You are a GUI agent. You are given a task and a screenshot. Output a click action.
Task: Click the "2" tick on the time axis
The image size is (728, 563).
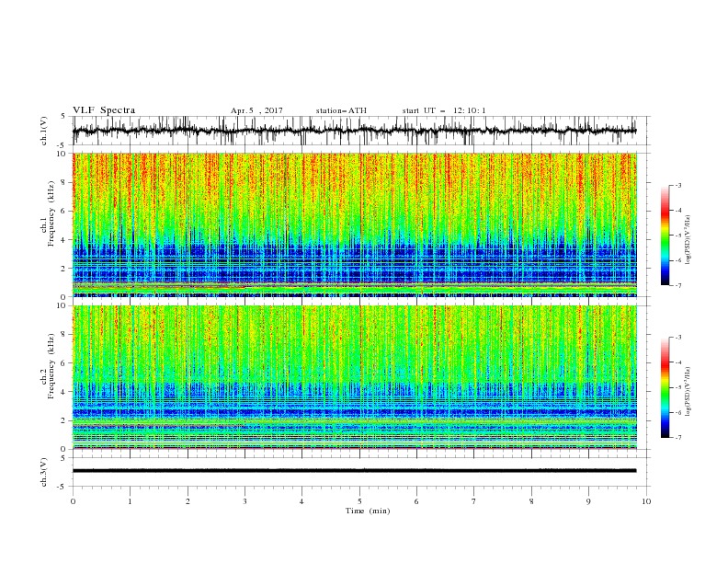pos(188,501)
